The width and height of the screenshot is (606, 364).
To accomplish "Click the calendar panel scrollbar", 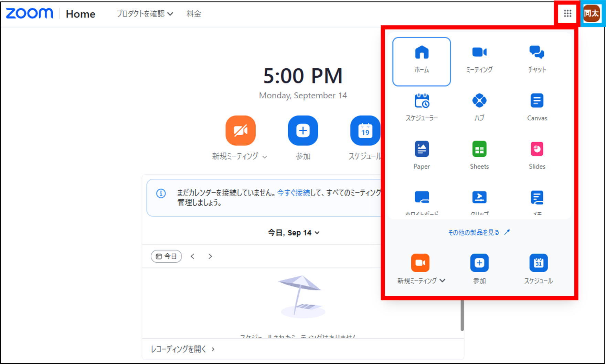I will (x=462, y=315).
